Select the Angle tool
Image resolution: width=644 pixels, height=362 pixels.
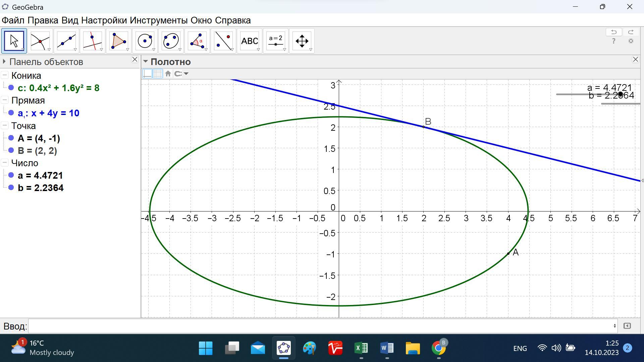coord(197,41)
